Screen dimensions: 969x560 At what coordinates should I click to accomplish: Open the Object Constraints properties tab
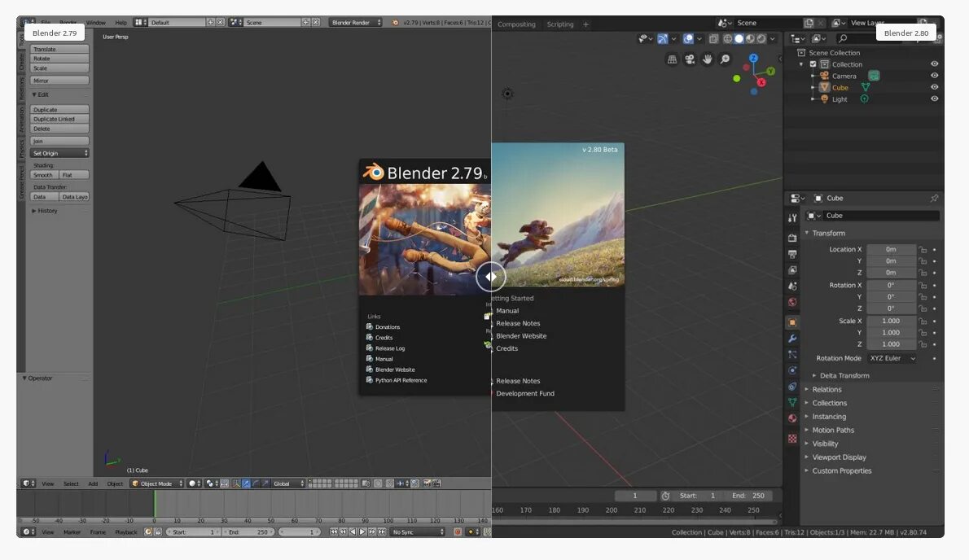coord(792,387)
